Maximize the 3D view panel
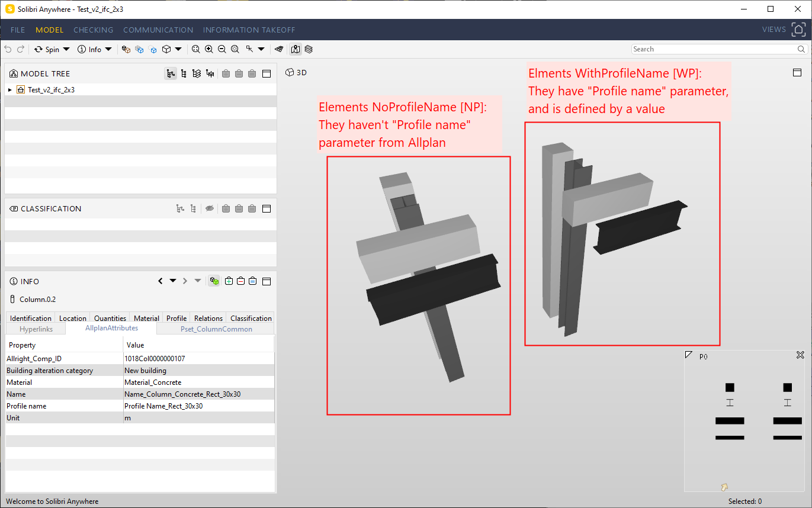Screen dimensions: 812x508 [x=797, y=72]
